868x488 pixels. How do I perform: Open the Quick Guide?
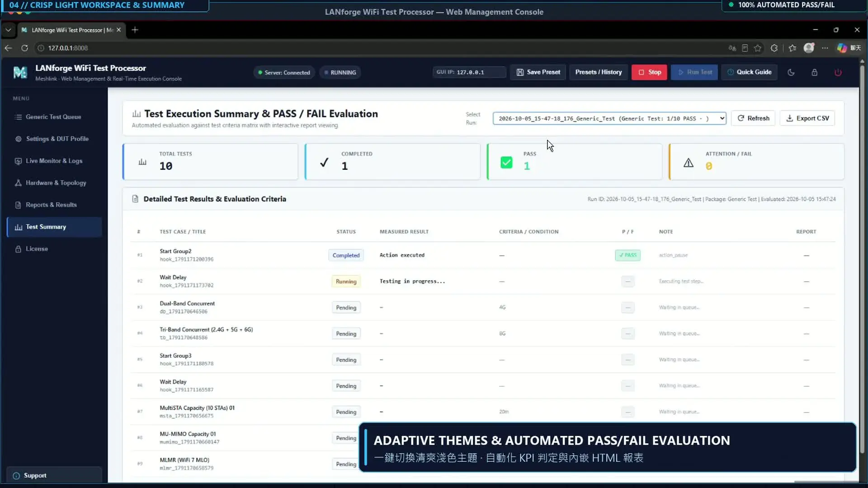(749, 72)
